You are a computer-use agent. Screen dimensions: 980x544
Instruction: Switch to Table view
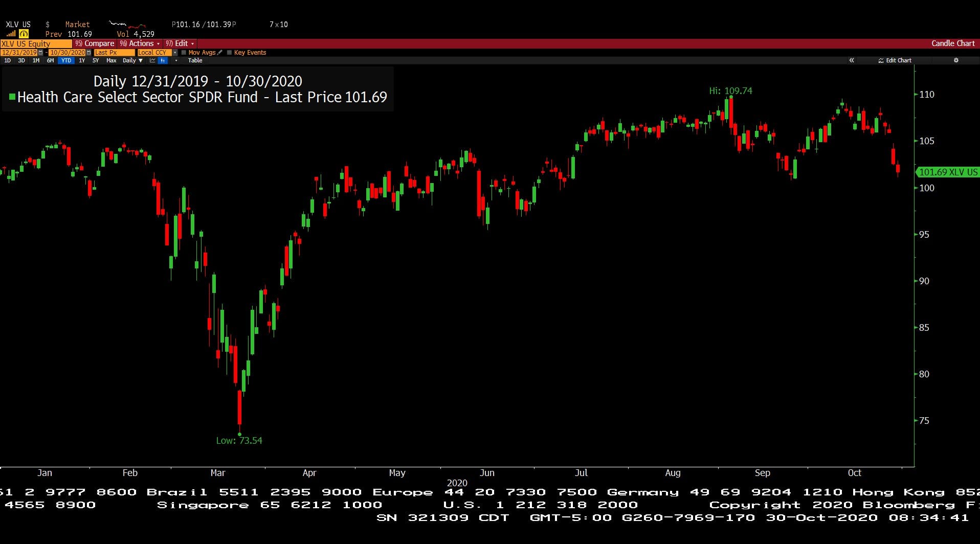tap(195, 60)
